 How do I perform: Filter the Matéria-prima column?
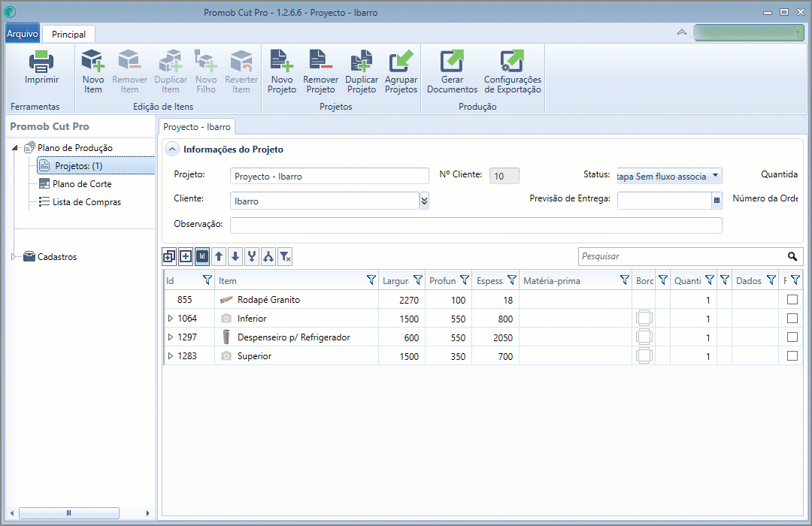coord(625,280)
